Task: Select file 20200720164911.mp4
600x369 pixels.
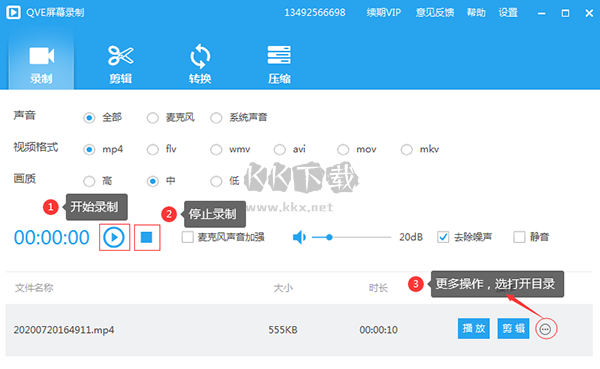Action: (x=64, y=330)
